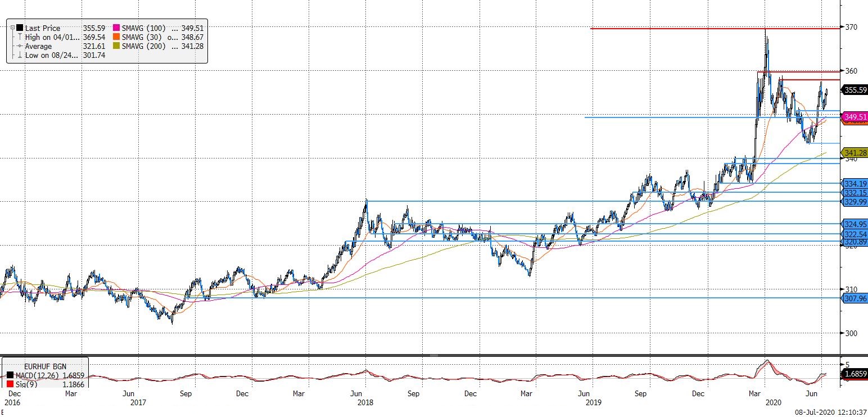Select the 'Sig(9)' legend label
The height and width of the screenshot is (417, 868).
tap(26, 384)
